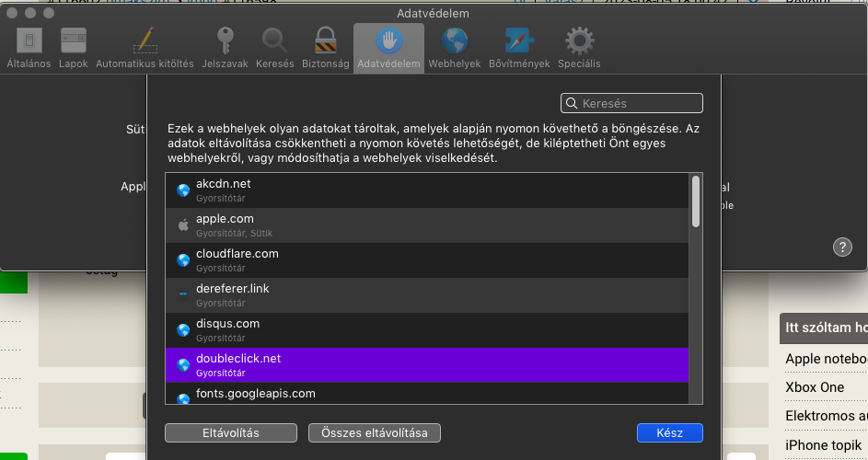Viewport: 868px width, 460px height.
Task: Select the dereferer.link row
Action: [426, 295]
